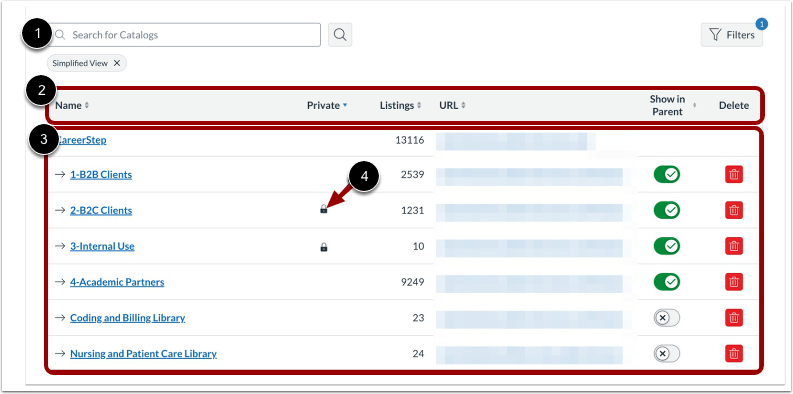Remove the Simplified View filter chip
The height and width of the screenshot is (394, 793).
(x=117, y=63)
